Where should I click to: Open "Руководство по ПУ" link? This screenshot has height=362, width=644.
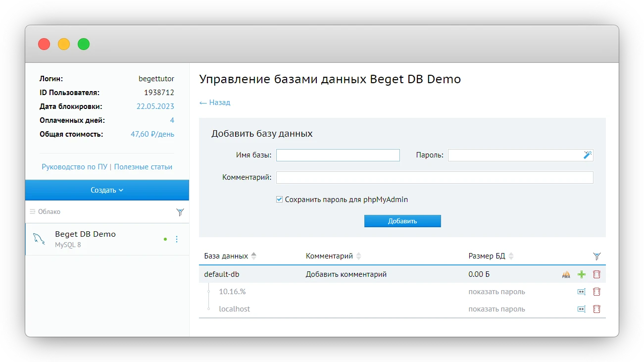click(x=75, y=167)
